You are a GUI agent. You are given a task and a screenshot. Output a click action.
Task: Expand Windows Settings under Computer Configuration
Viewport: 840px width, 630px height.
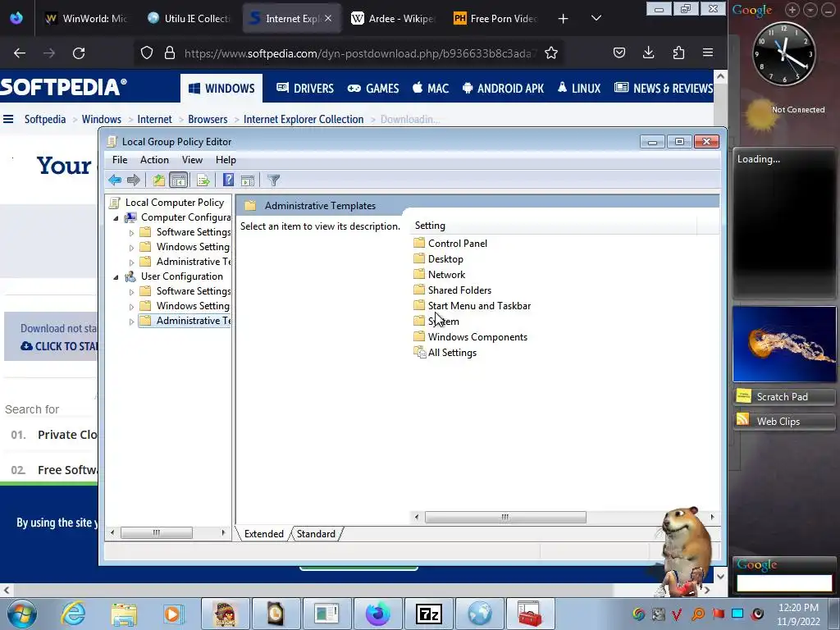pos(131,248)
